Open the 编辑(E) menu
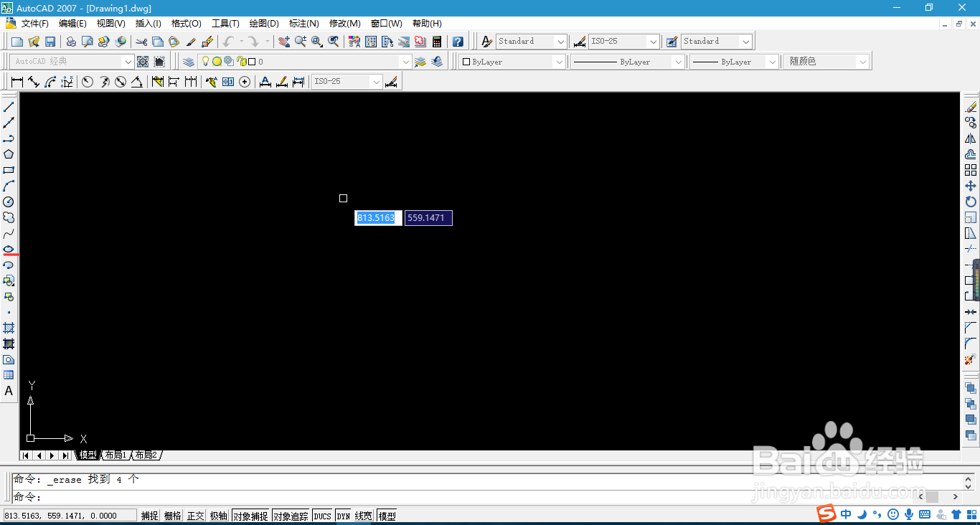This screenshot has height=525, width=980. (x=72, y=24)
